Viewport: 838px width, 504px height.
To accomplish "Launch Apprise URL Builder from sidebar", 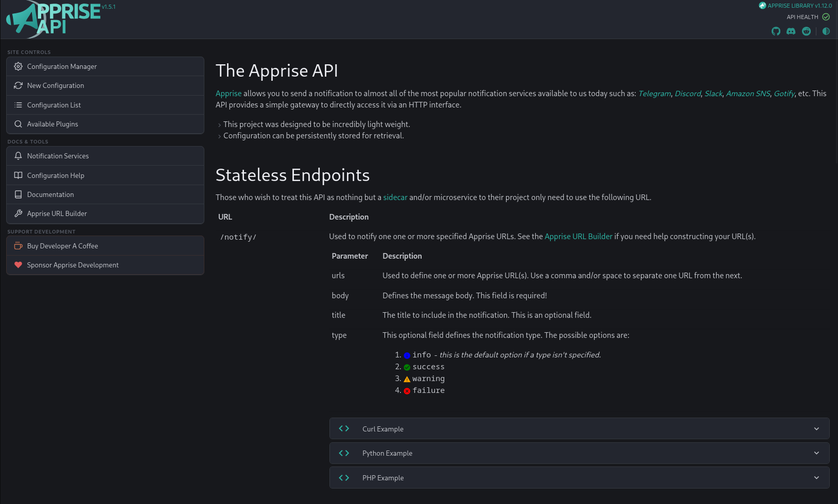I will pyautogui.click(x=105, y=213).
